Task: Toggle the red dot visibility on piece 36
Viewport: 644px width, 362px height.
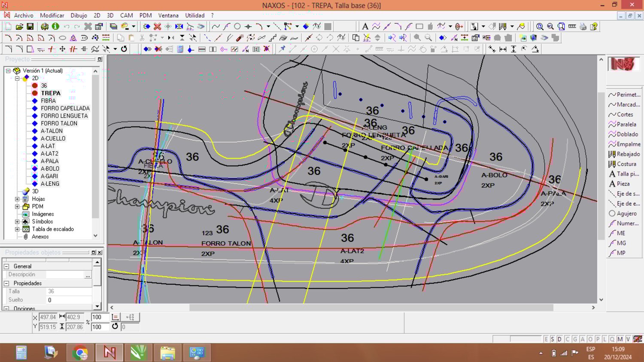Action: click(x=35, y=85)
